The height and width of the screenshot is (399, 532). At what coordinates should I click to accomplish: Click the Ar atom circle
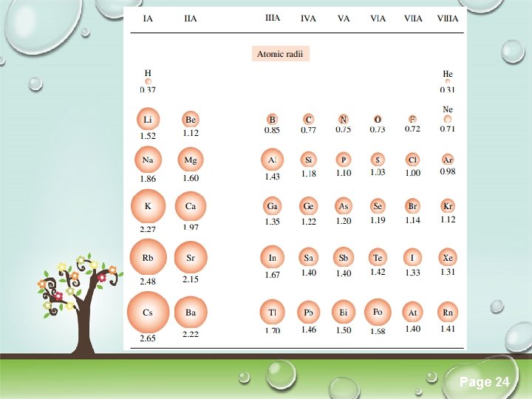(448, 160)
